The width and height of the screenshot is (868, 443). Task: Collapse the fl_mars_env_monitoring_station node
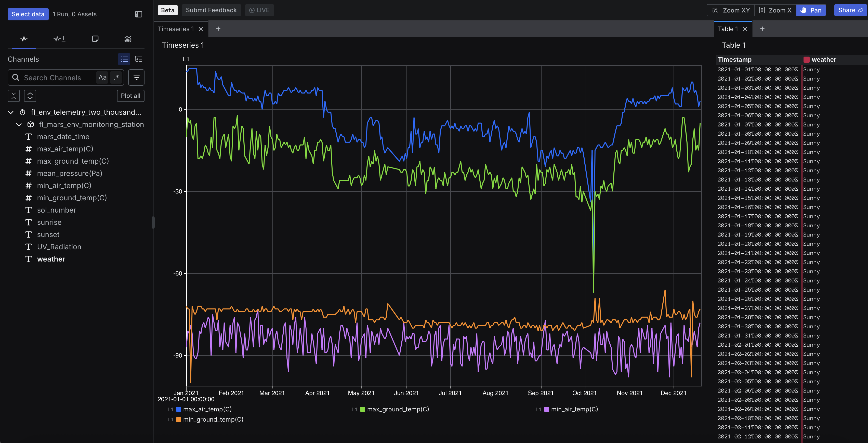(19, 124)
